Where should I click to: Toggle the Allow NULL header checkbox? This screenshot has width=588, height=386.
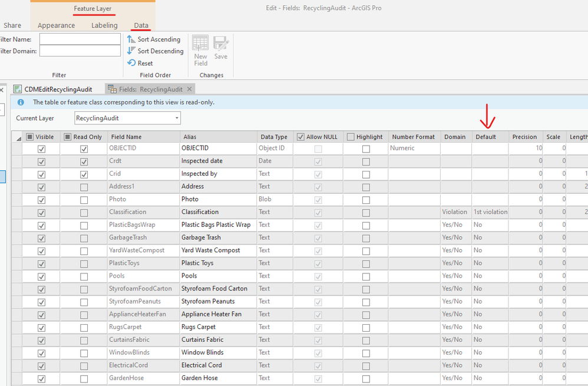tap(300, 137)
